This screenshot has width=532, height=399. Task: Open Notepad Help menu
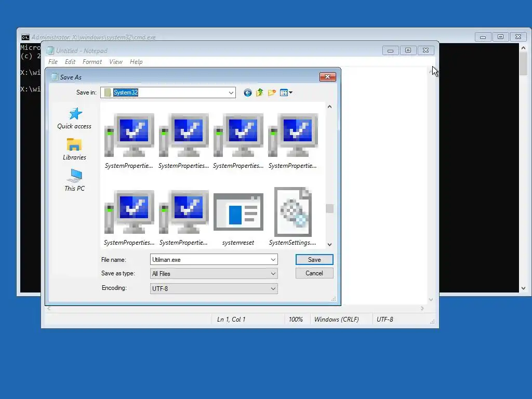coord(136,62)
